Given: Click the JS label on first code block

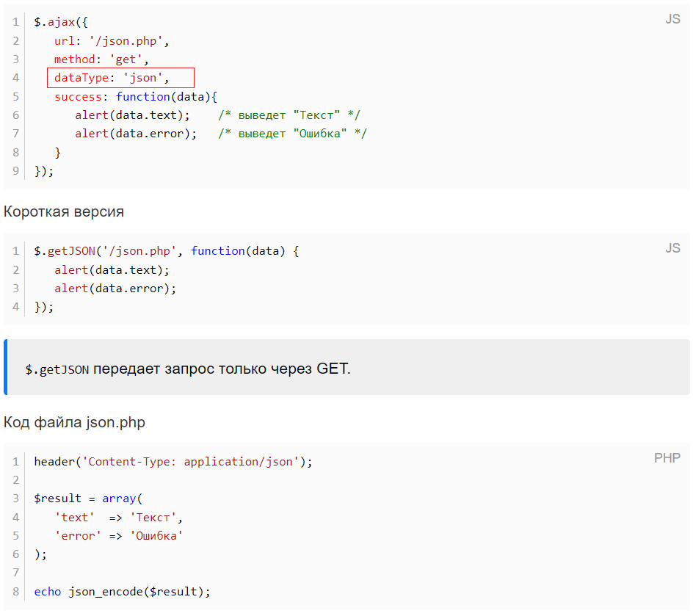Looking at the screenshot, I should (x=672, y=19).
